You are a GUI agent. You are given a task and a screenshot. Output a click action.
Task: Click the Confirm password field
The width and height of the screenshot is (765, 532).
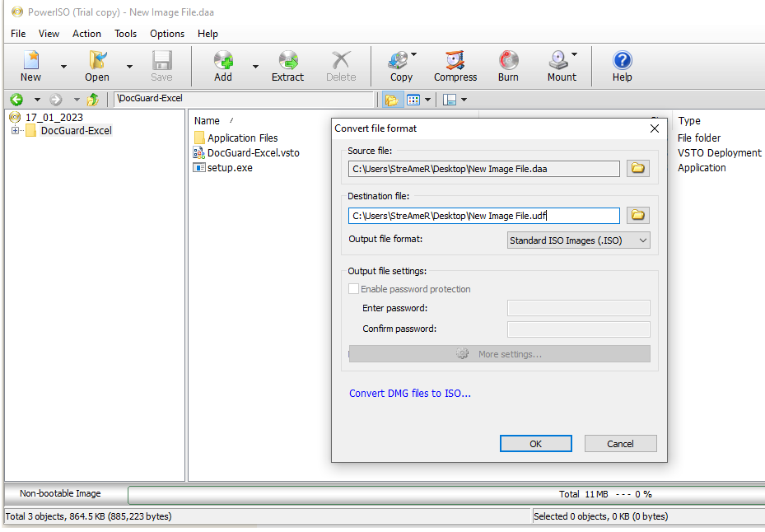[579, 329]
